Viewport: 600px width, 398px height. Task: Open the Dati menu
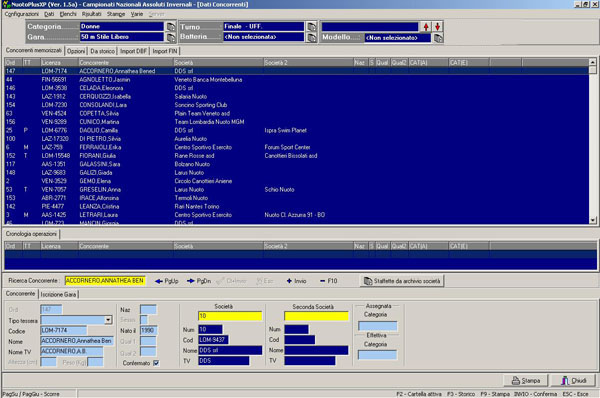pyautogui.click(x=49, y=14)
